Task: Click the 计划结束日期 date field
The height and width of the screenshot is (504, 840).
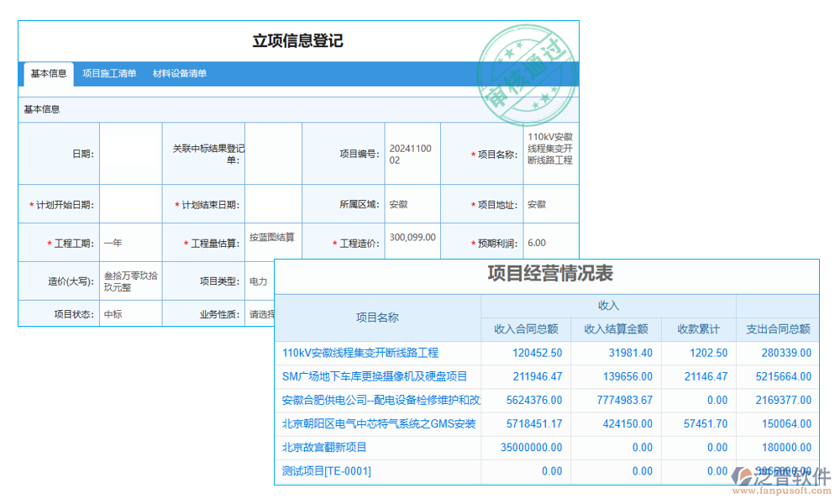Action: (272, 202)
